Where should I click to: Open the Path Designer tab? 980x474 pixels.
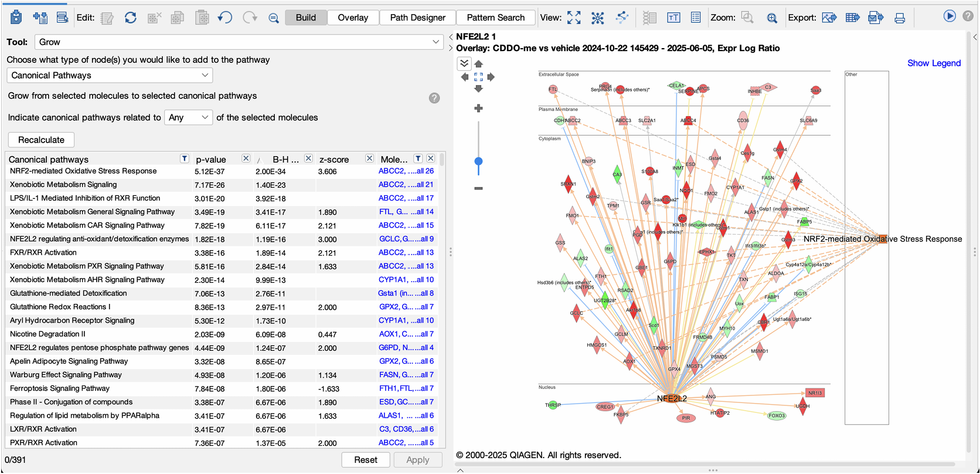[418, 18]
